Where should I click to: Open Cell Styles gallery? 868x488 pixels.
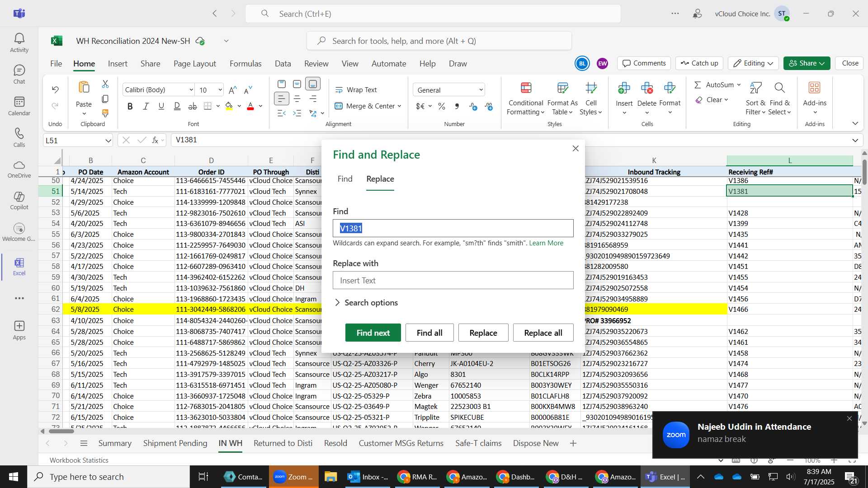pos(591,99)
